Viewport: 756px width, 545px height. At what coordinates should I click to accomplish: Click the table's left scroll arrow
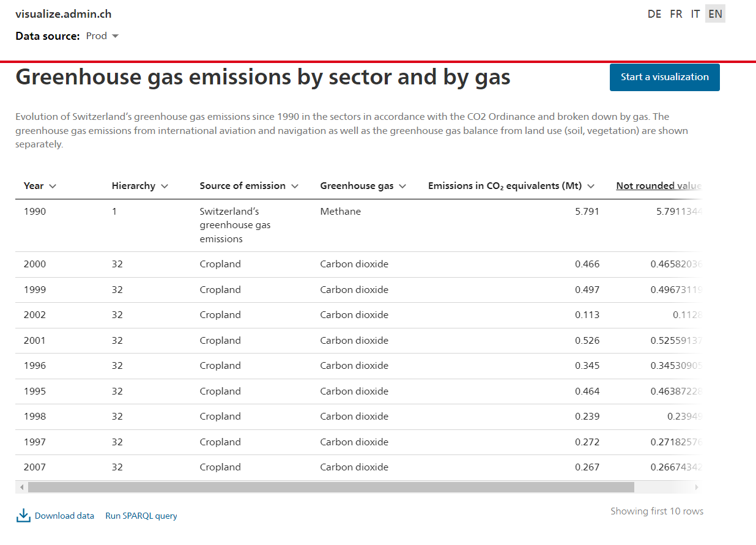point(22,488)
